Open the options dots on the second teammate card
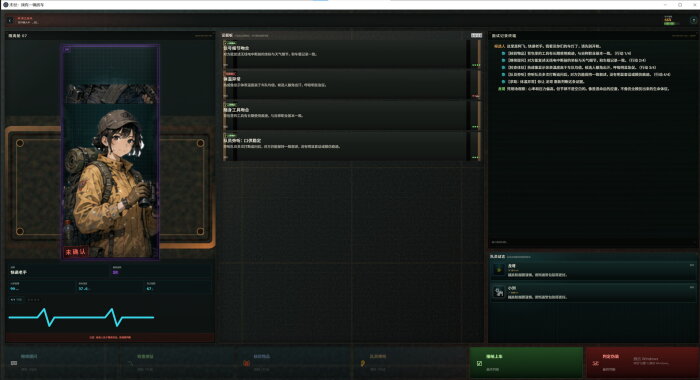This screenshot has height=380, width=700. coord(692,287)
